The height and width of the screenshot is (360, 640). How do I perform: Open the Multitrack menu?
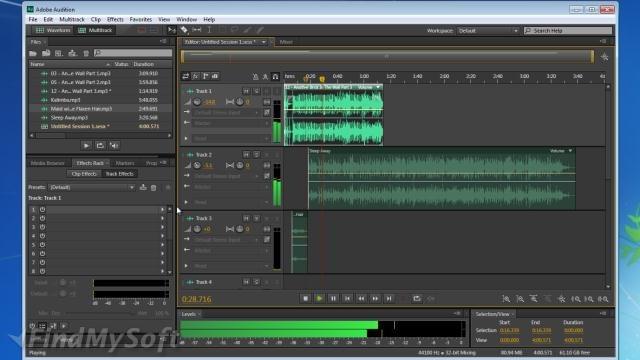click(72, 19)
